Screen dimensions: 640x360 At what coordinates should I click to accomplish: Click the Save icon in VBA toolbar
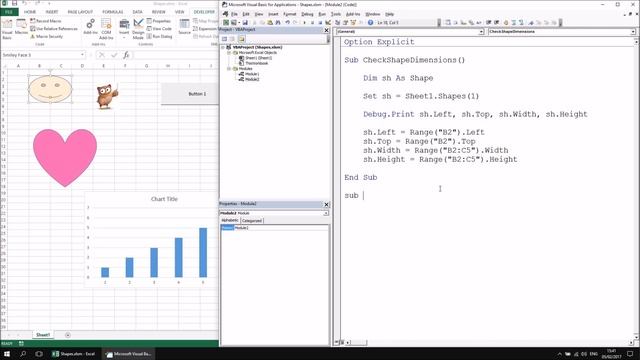tap(245, 22)
